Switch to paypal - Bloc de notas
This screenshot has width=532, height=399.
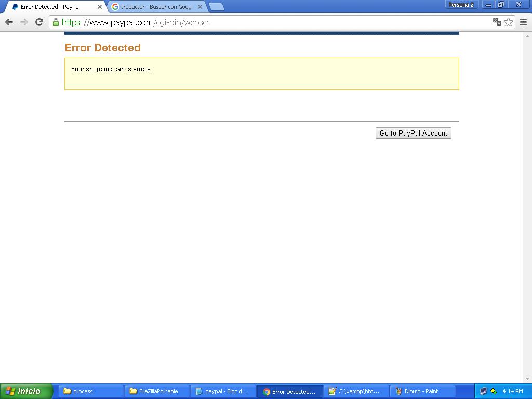tap(223, 391)
